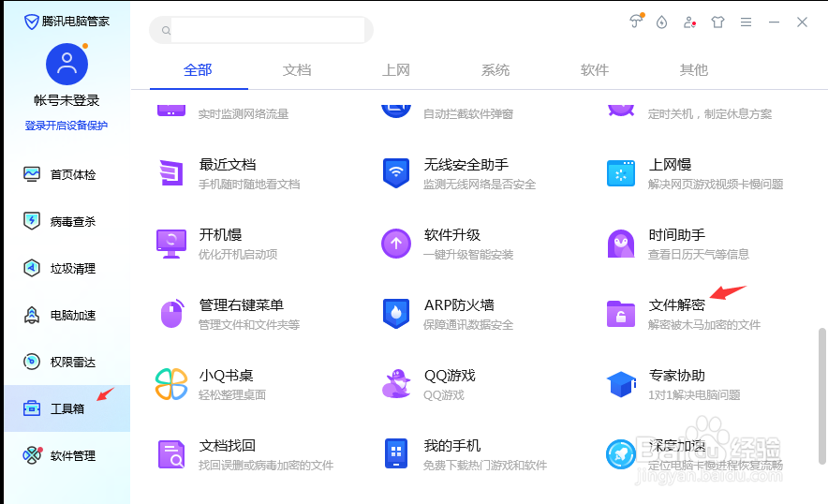Switch to the 软件 tab
This screenshot has width=828, height=504.
coord(595,70)
